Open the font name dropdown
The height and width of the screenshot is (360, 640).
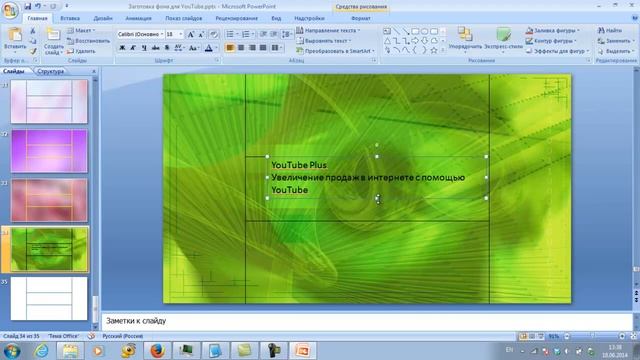162,34
